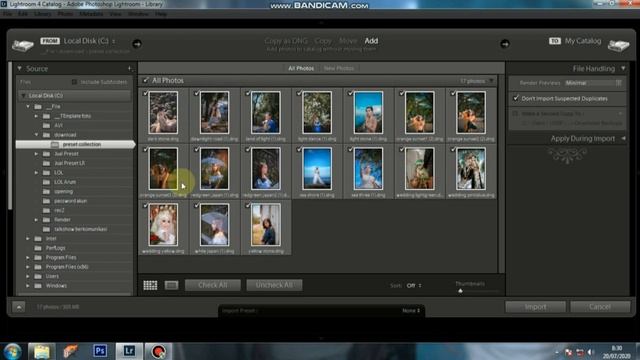Select the Windows folder in source tree

point(56,286)
